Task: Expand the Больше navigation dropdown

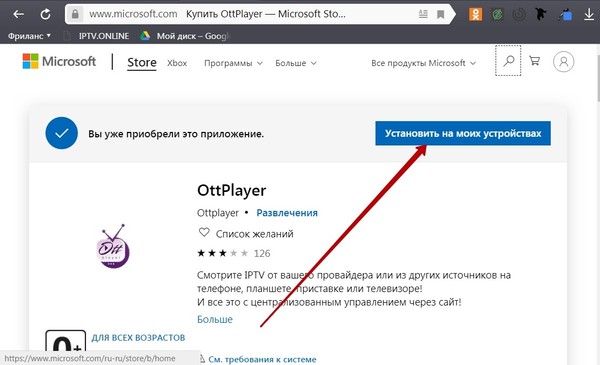Action: pos(296,63)
